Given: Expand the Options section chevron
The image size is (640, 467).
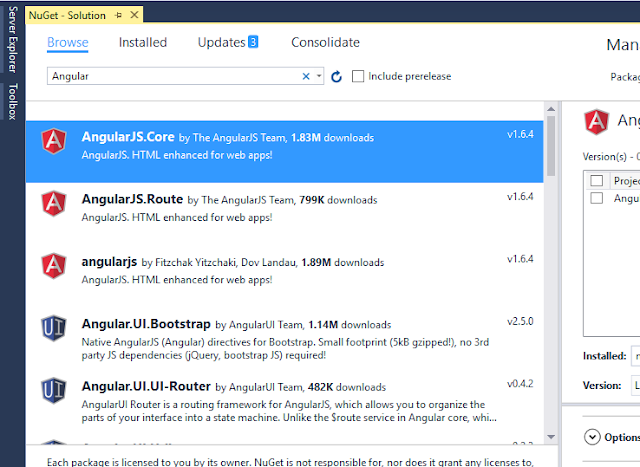Looking at the screenshot, I should pos(592,437).
